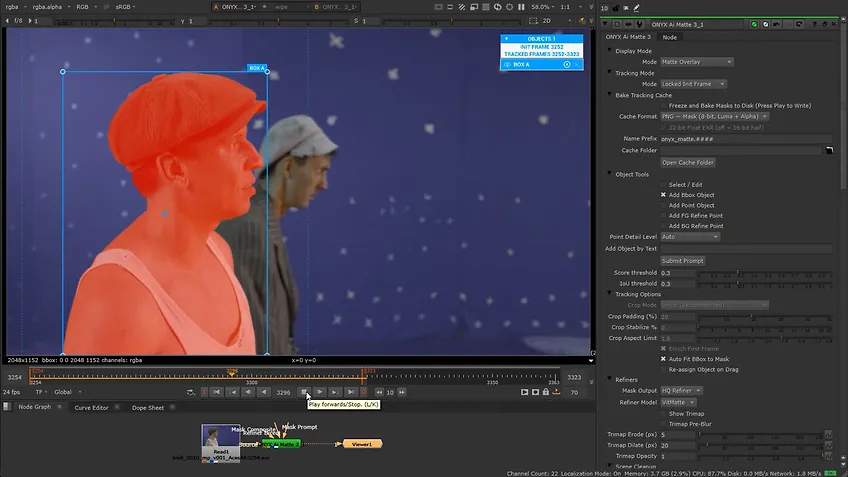
Task: Enable Add Point Object checkbox
Action: coord(664,206)
